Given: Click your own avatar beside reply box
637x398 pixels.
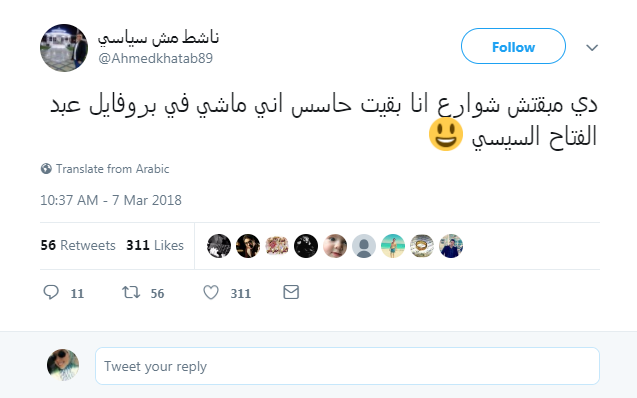Looking at the screenshot, I should click(x=63, y=365).
